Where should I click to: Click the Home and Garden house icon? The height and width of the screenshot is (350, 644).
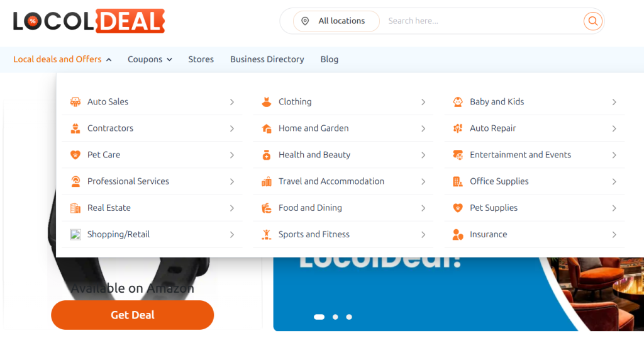tap(267, 128)
